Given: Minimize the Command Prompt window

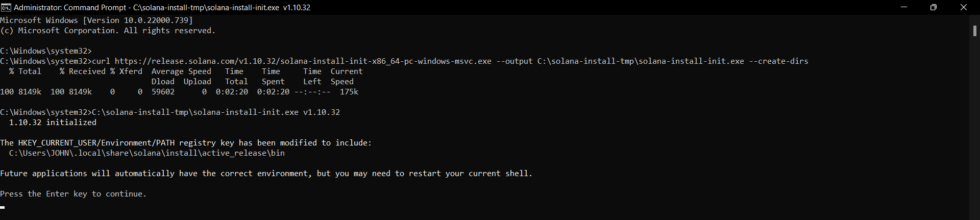Looking at the screenshot, I should [x=904, y=7].
